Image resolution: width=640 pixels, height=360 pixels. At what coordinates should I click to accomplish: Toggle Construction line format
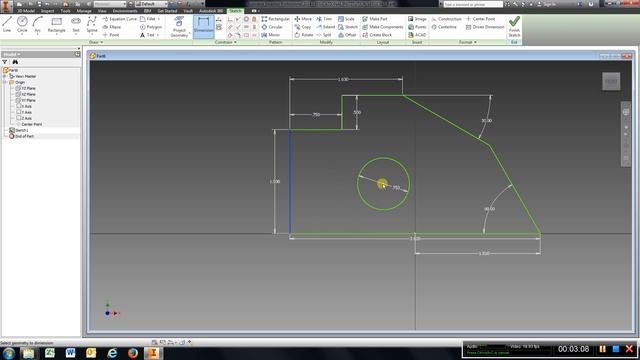pos(446,19)
